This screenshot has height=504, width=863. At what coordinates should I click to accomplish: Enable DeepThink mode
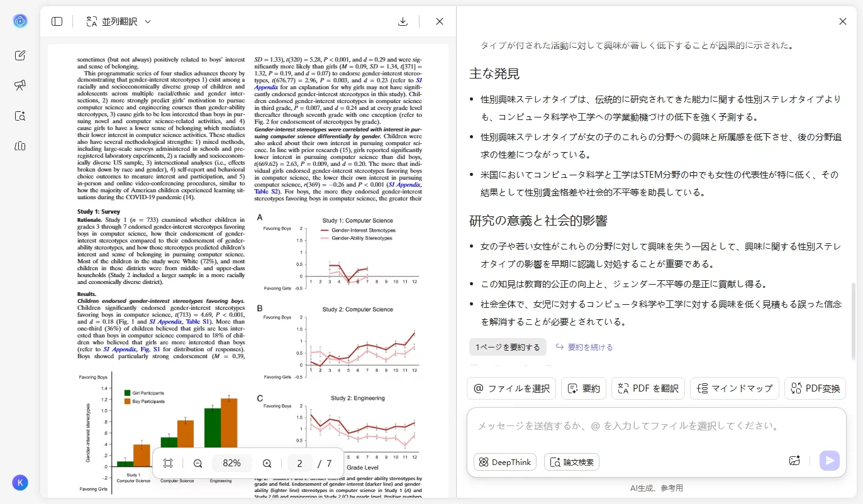(x=504, y=462)
